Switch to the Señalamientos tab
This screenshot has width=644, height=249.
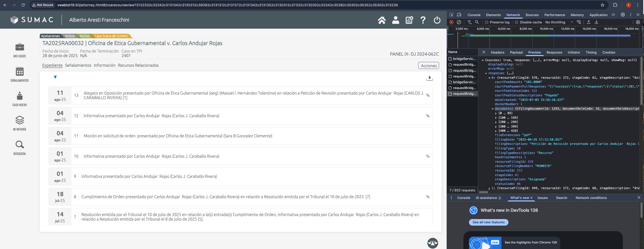point(78,65)
